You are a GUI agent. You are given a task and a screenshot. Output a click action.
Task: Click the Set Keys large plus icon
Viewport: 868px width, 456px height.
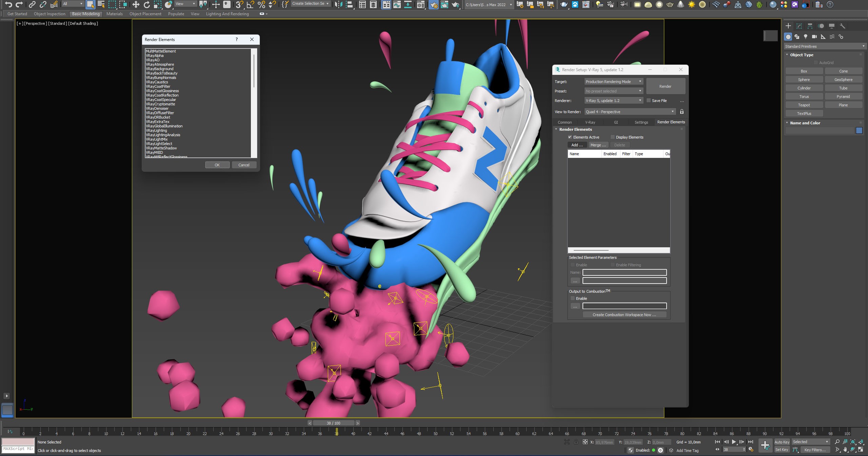pyautogui.click(x=765, y=445)
